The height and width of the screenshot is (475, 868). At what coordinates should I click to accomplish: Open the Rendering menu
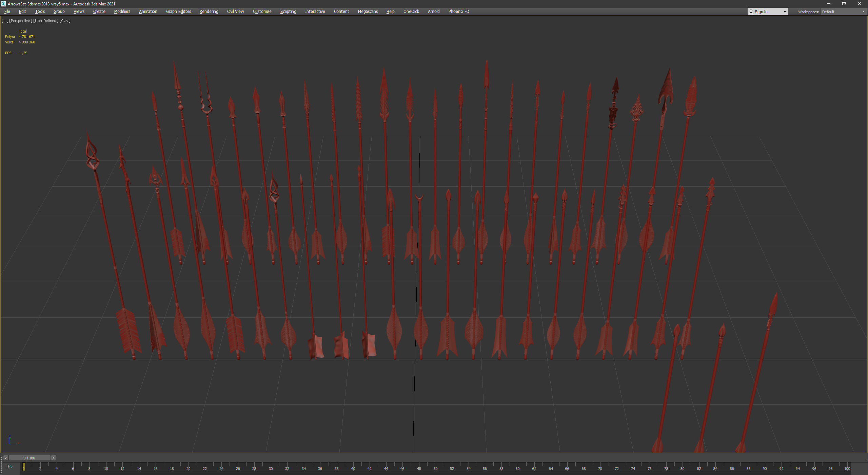coord(209,12)
